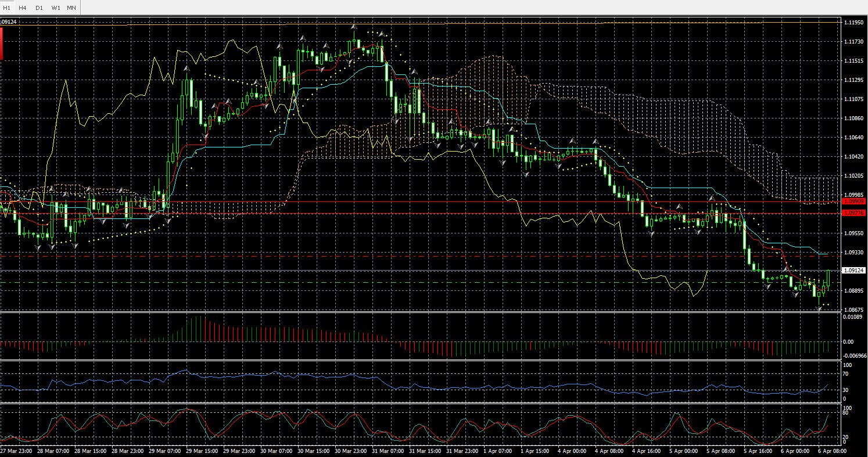Click the 0.01089 oscillator scale value
The height and width of the screenshot is (457, 868).
pos(853,317)
